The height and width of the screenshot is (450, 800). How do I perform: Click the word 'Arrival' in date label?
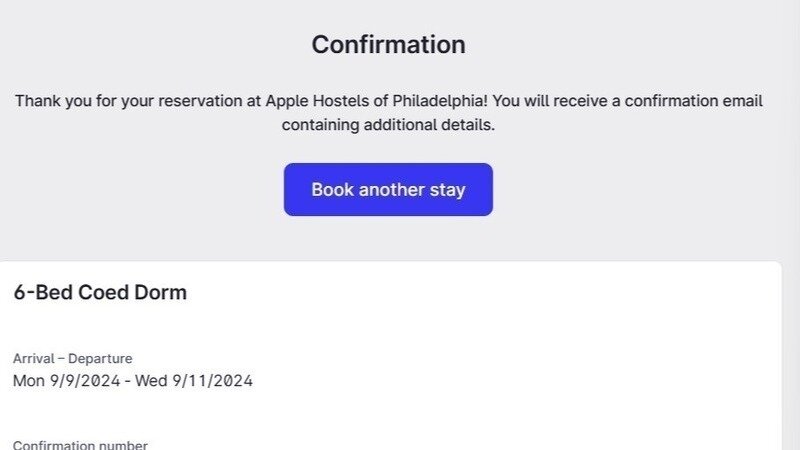click(33, 358)
